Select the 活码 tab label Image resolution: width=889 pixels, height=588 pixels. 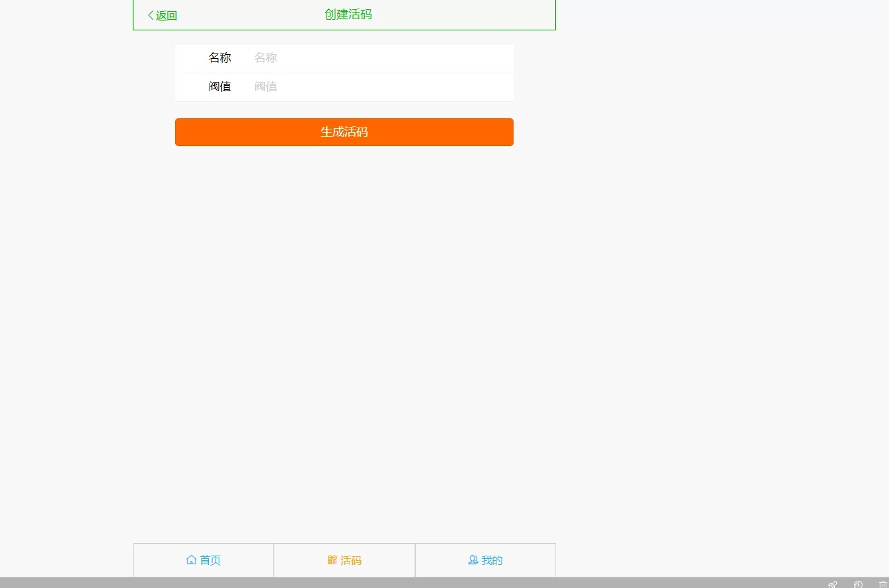351,560
